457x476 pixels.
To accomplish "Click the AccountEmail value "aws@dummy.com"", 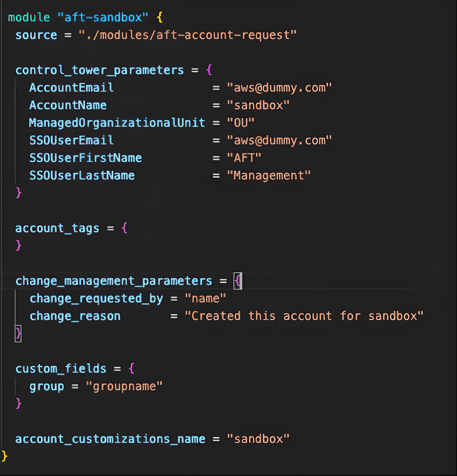I will (x=279, y=88).
